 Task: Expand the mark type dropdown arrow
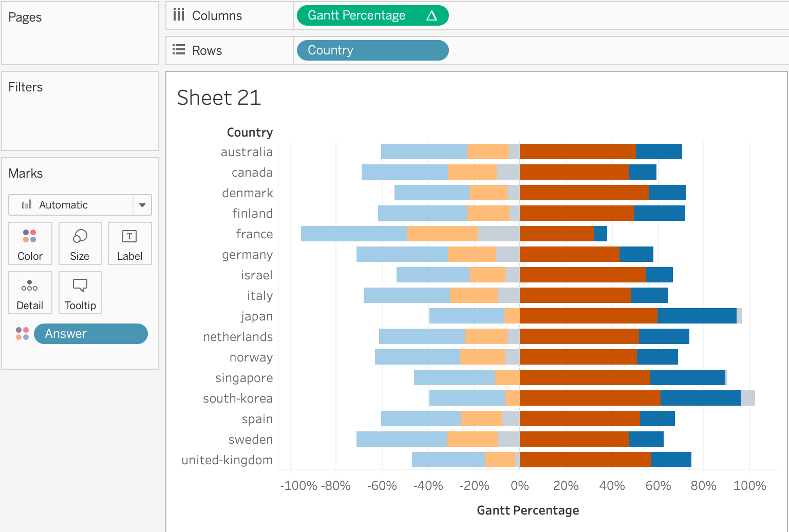point(142,205)
